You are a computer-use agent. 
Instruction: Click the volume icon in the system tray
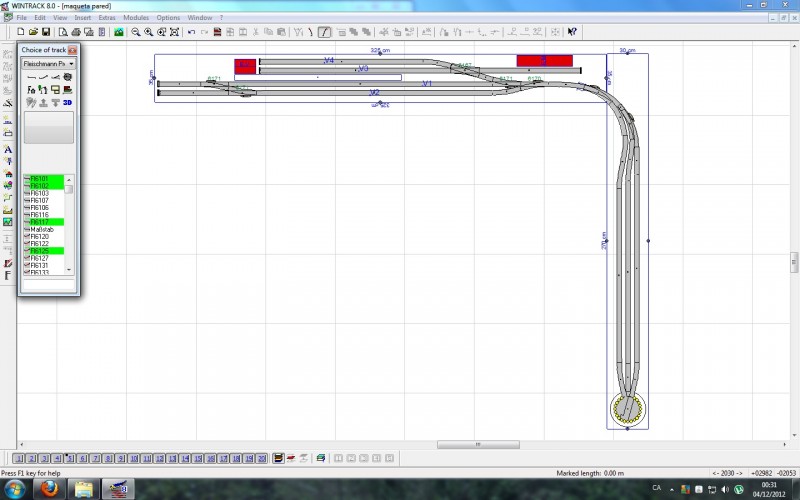coord(725,489)
